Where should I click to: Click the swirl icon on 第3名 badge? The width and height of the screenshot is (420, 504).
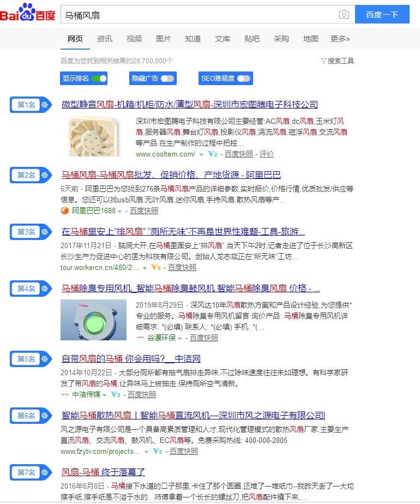45,232
